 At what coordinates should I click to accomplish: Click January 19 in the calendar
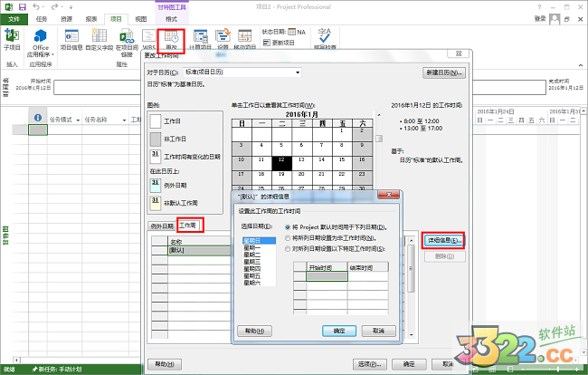pyautogui.click(x=281, y=178)
